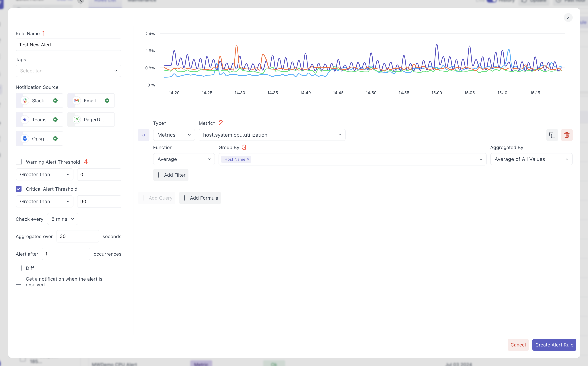Open the Check every 5 mins dropdown

63,219
